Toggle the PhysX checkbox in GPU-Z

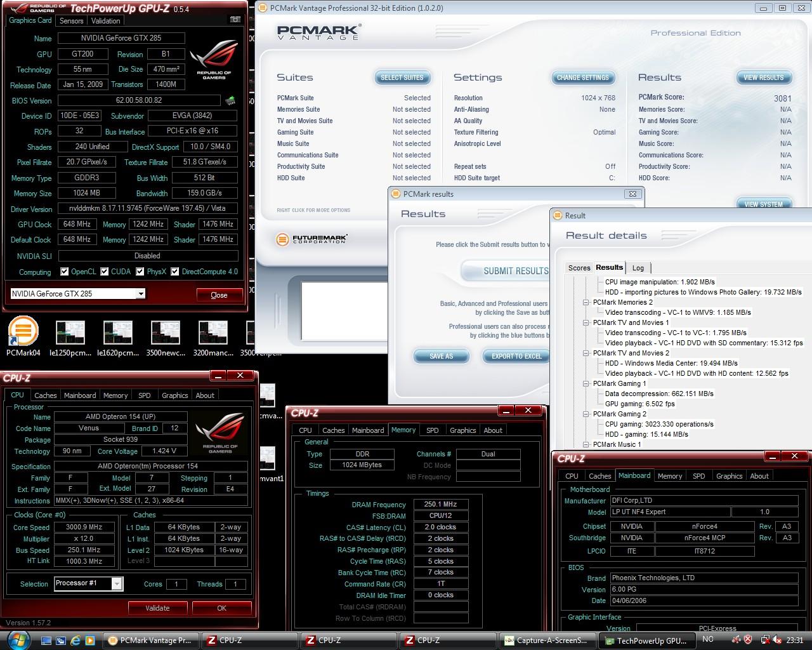tap(140, 272)
